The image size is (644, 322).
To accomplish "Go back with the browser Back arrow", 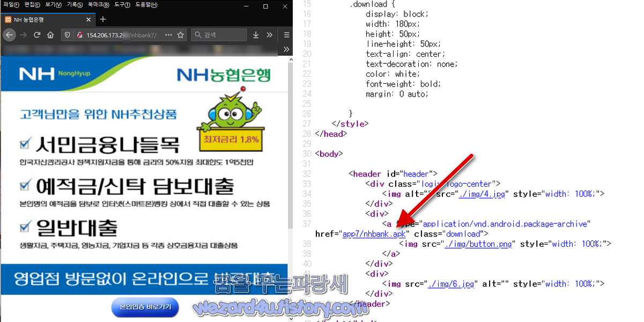I will coord(9,35).
